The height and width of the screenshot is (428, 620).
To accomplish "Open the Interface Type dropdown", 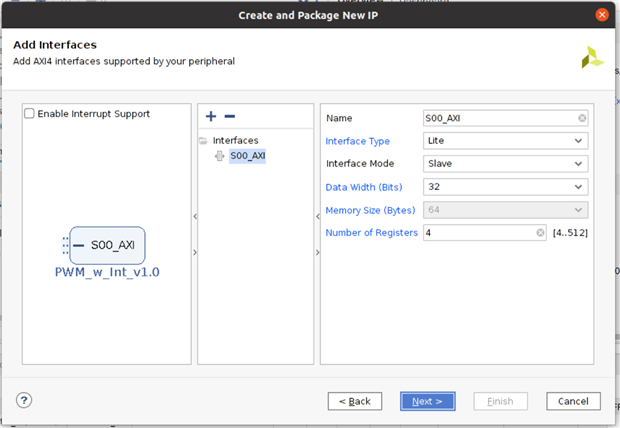I will point(504,141).
